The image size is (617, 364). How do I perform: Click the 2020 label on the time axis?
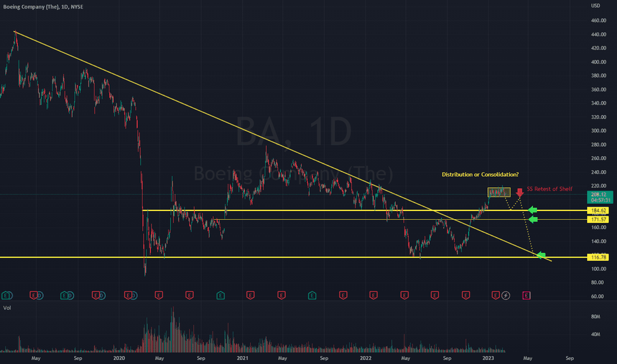click(119, 358)
